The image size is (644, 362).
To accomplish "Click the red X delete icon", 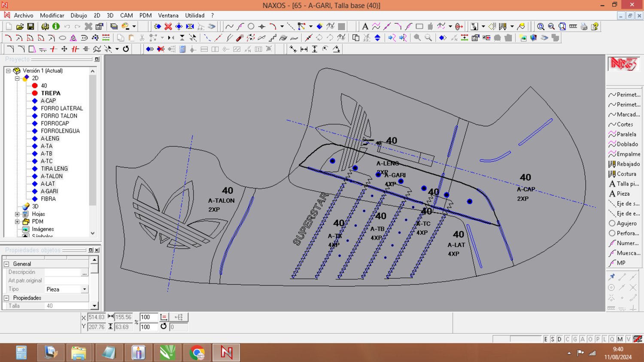I will click(x=168, y=27).
